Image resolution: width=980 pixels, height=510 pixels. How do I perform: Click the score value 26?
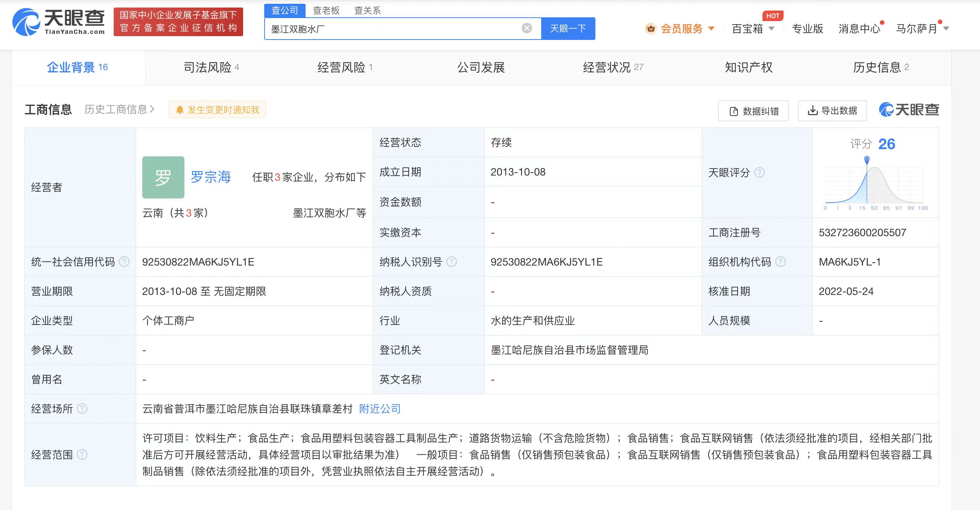click(886, 144)
